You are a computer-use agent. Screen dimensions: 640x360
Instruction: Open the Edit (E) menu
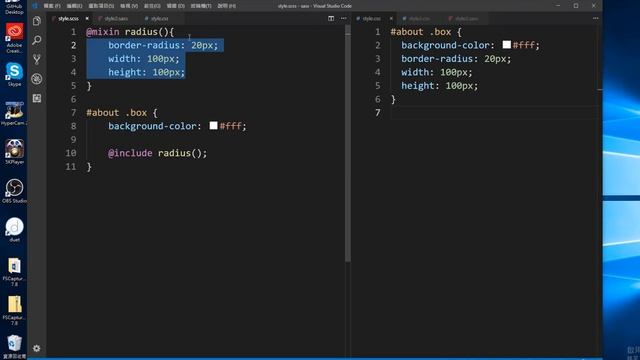pyautogui.click(x=74, y=6)
